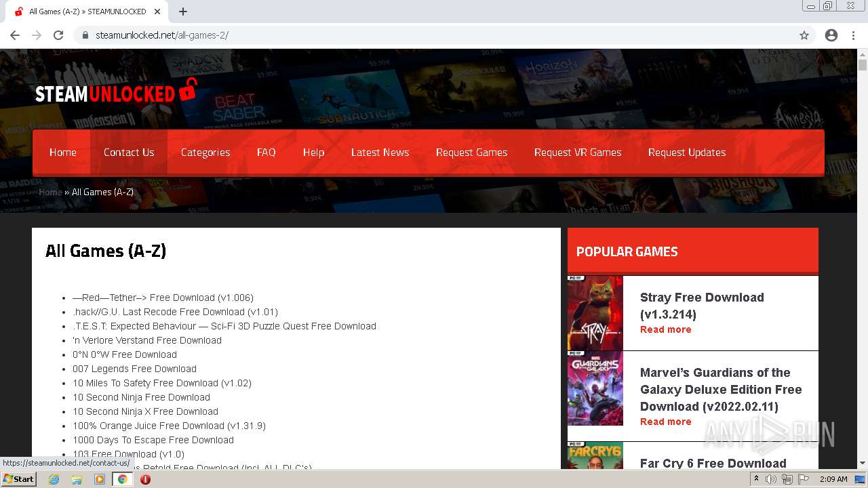This screenshot has height=488, width=868.
Task: Open a new tab with plus button
Action: tap(183, 12)
